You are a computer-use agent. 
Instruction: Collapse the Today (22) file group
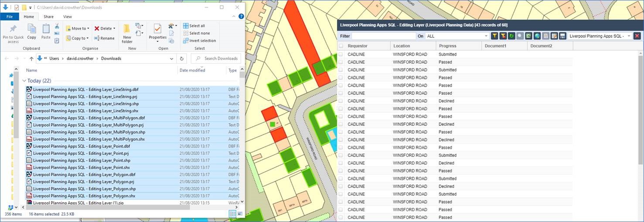24,81
